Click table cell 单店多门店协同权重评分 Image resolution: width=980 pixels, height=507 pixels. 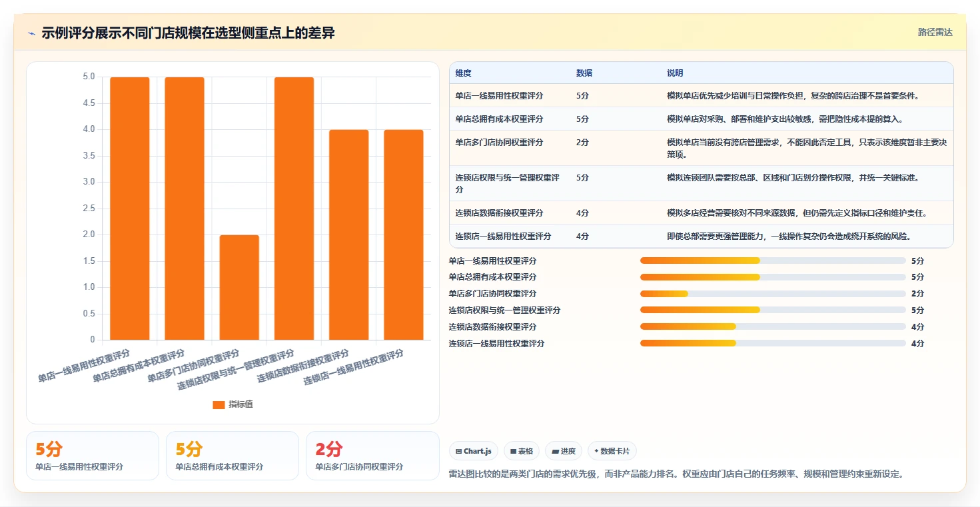(499, 142)
